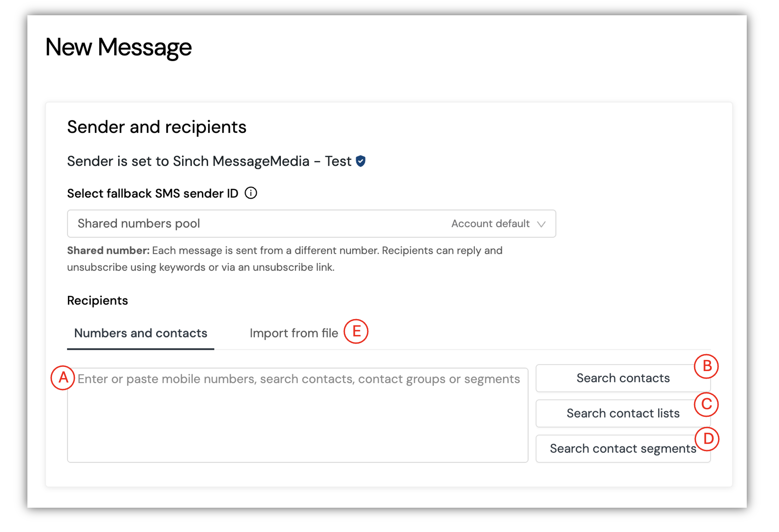This screenshot has height=532, width=779.
Task: Click the Search contacts button
Action: 623,378
